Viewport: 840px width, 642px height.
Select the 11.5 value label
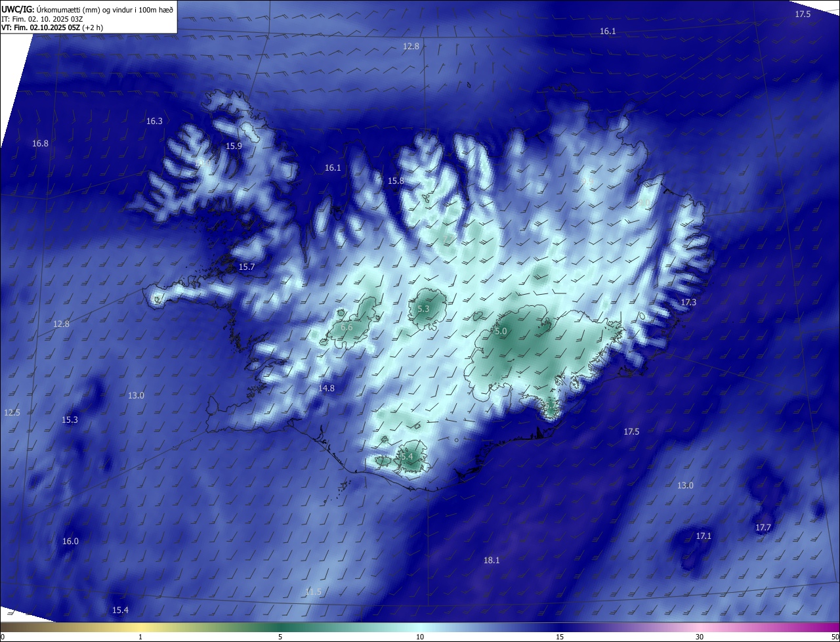coord(314,591)
